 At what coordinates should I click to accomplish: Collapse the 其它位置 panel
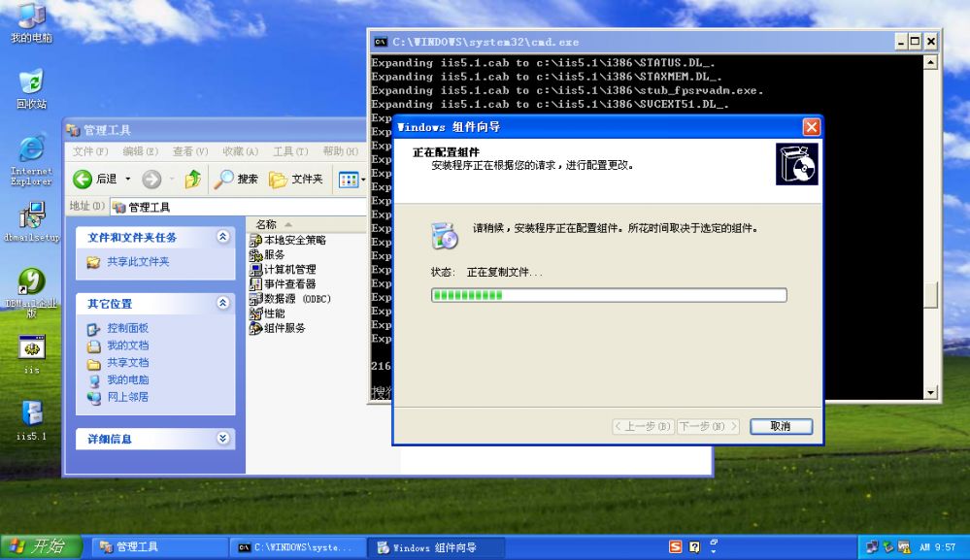tap(222, 303)
